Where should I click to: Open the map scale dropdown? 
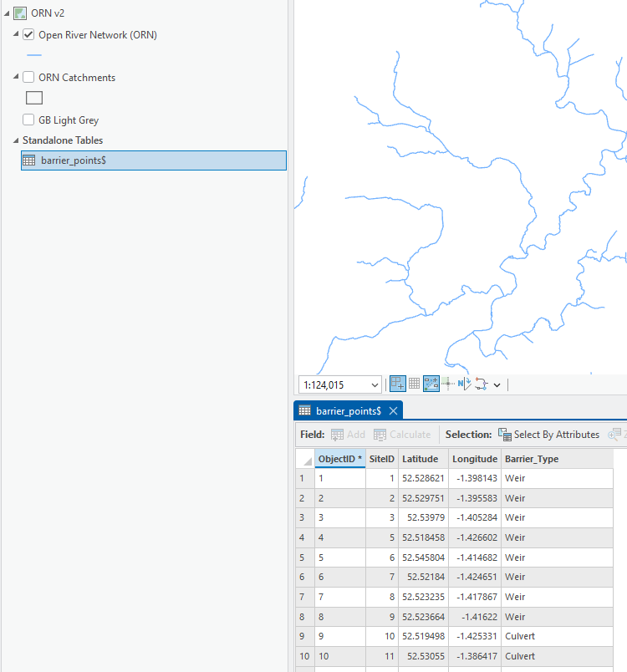pyautogui.click(x=374, y=385)
